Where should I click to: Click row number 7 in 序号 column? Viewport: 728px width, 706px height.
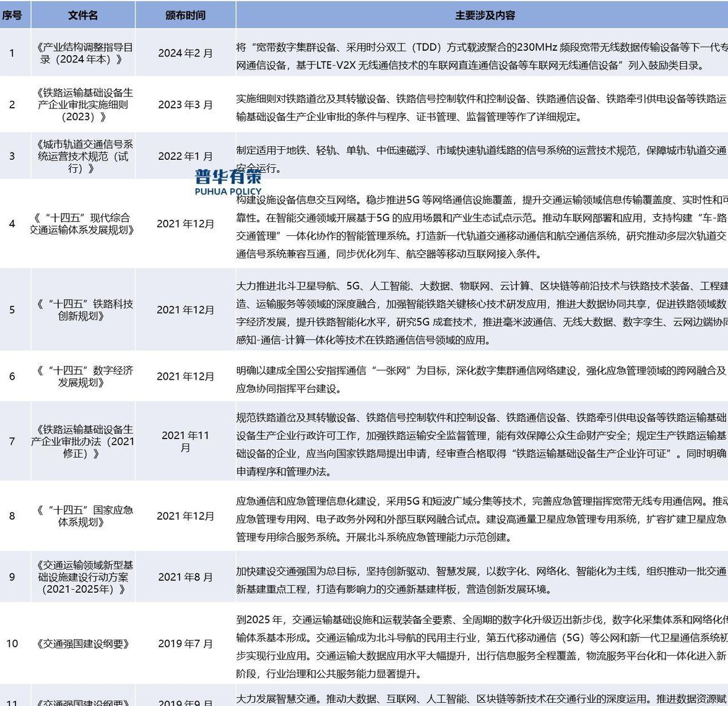click(12, 441)
